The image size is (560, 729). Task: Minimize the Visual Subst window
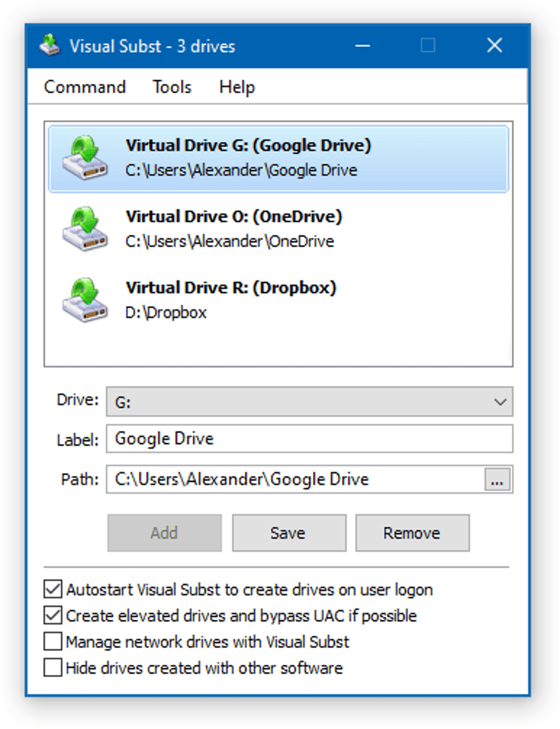[362, 46]
